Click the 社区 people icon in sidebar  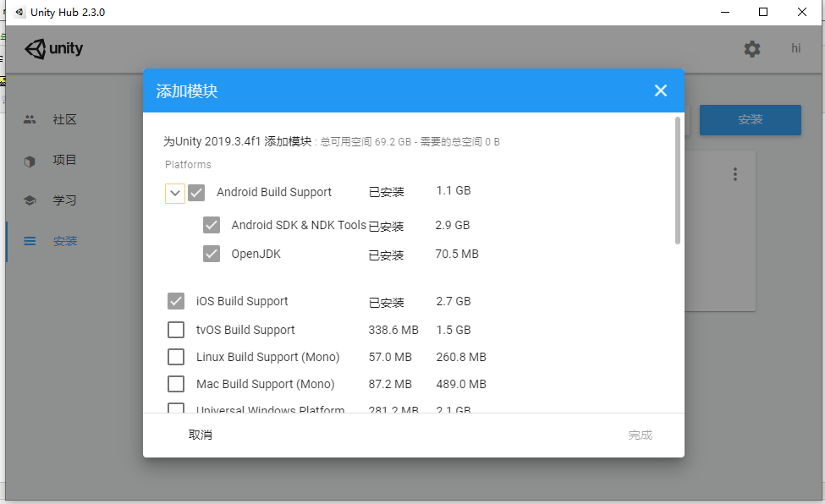(30, 119)
